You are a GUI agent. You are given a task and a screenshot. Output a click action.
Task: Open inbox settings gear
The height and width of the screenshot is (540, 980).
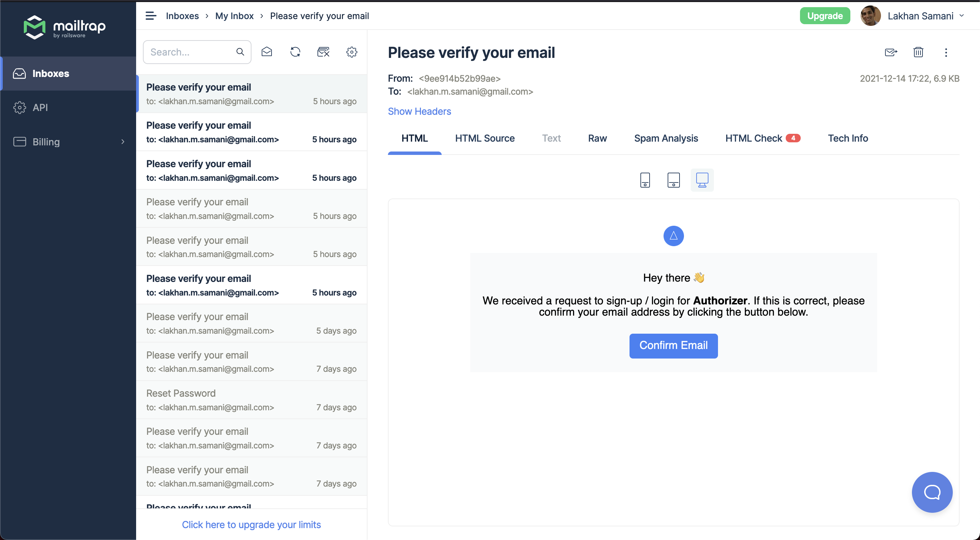click(352, 52)
